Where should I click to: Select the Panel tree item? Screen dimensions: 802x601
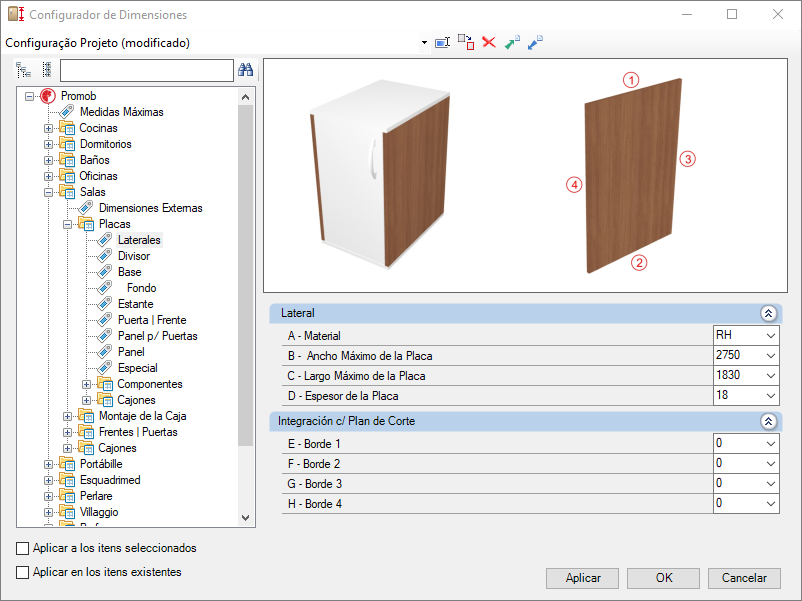[131, 352]
